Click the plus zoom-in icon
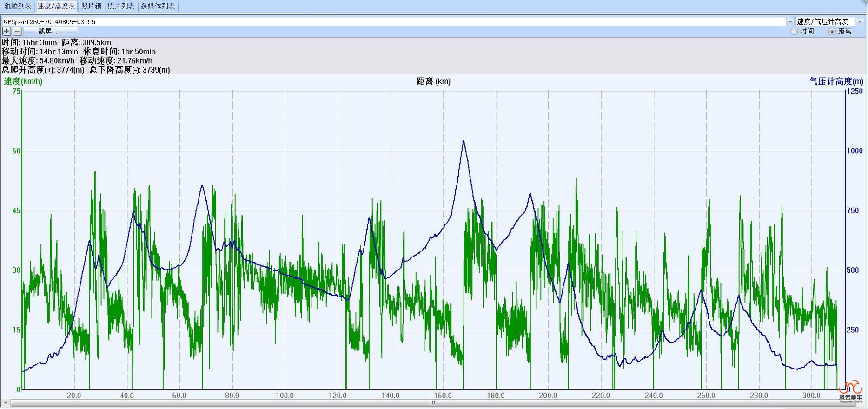Image resolution: width=868 pixels, height=409 pixels. 7,31
